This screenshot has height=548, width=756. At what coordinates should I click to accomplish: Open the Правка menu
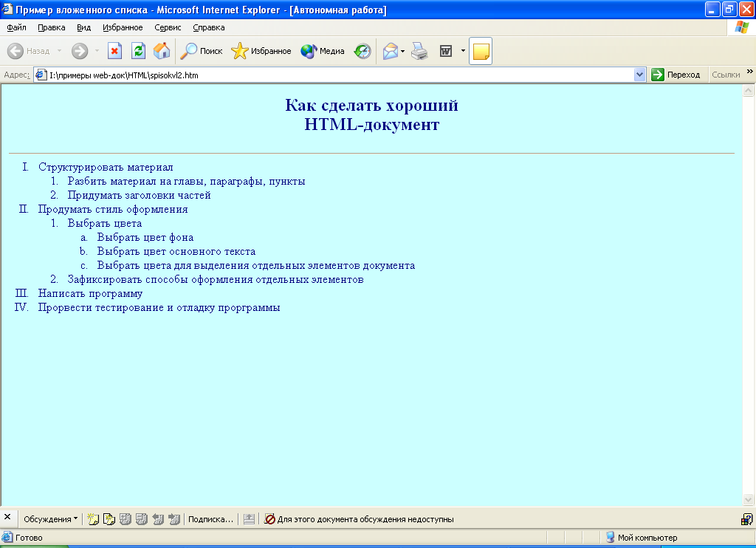coord(52,27)
